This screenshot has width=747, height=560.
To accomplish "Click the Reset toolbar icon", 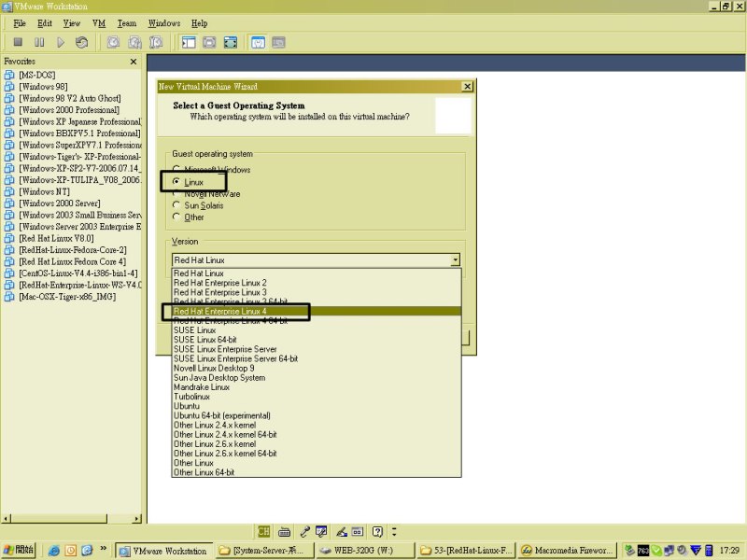I will [x=81, y=42].
